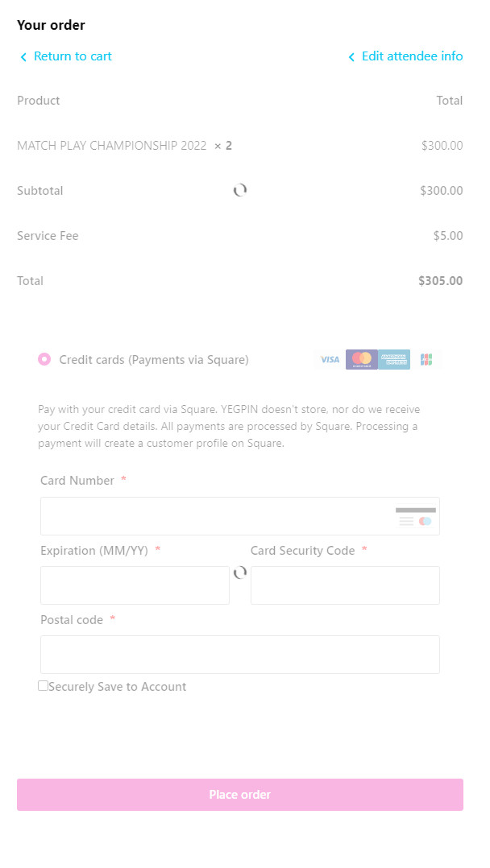Click the loading spinner beside Subtotal
The height and width of the screenshot is (868, 490).
(240, 191)
